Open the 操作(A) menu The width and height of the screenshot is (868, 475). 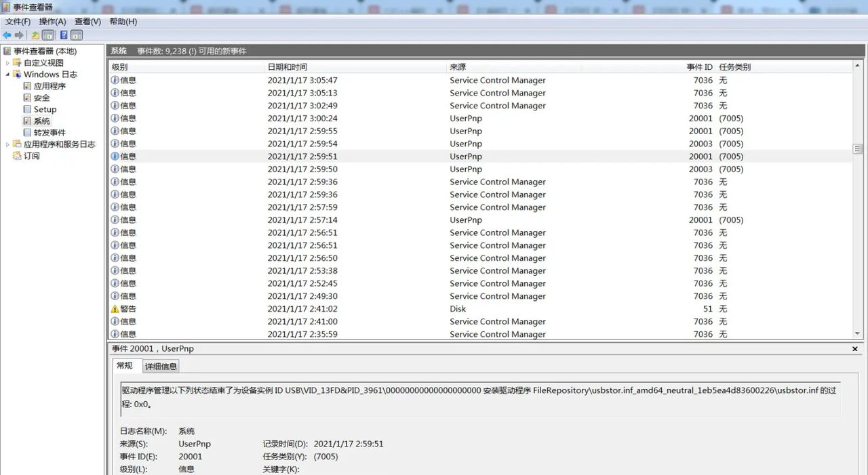[x=52, y=22]
